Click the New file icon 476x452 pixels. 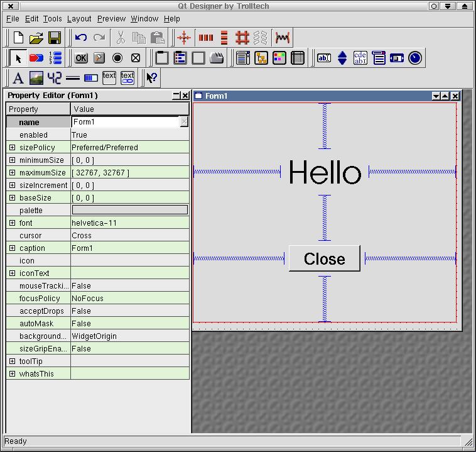[x=19, y=38]
